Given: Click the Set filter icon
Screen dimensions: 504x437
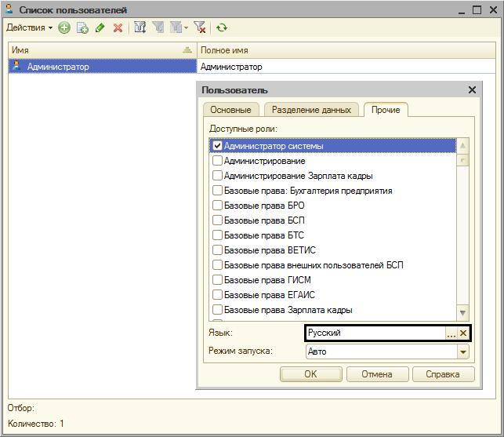Looking at the screenshot, I should tap(140, 27).
